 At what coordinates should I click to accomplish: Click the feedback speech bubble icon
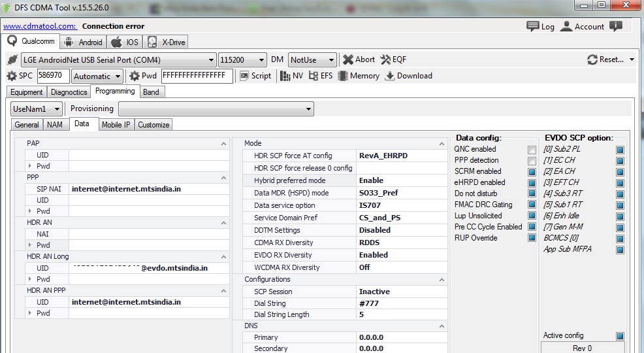pos(616,27)
